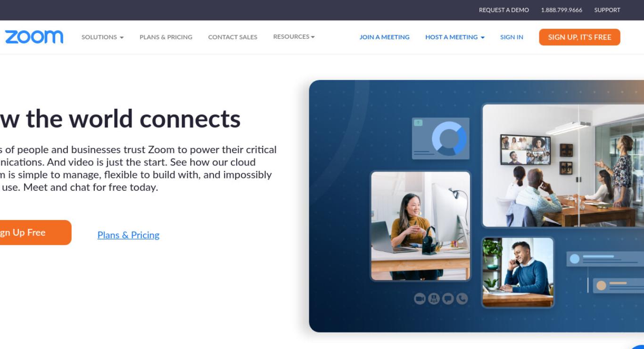
Task: Open the Support link in the top bar
Action: coord(607,10)
